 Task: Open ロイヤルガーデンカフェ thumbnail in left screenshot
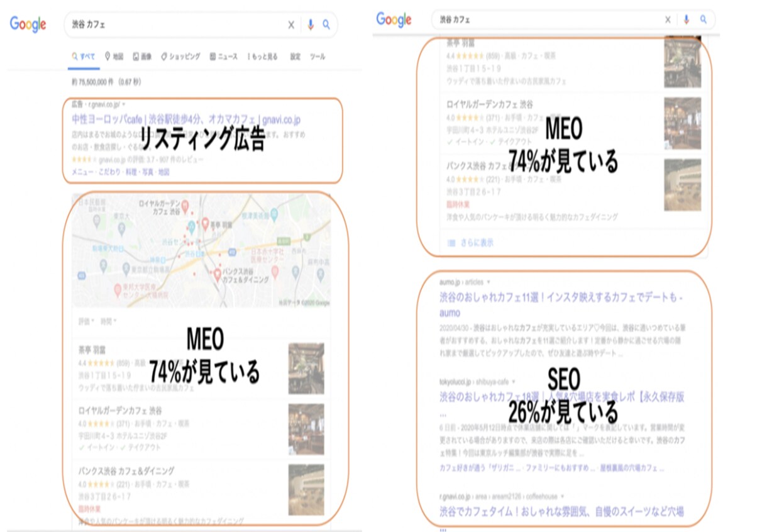(306, 429)
